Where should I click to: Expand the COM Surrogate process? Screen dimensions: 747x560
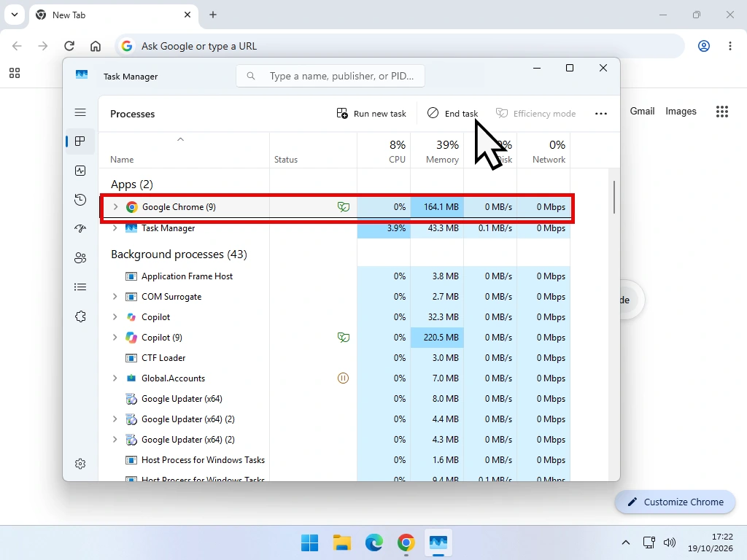pyautogui.click(x=115, y=297)
